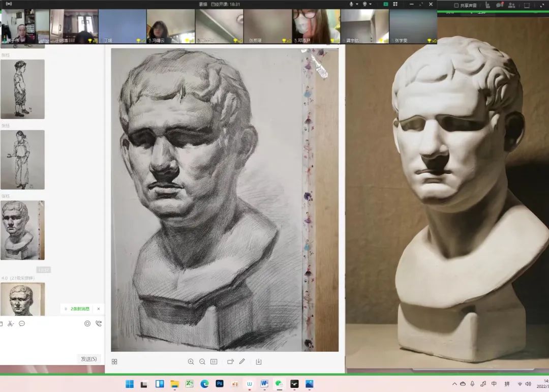Open the standing child sketch thumbnail
This screenshot has height=392, width=549.
pyautogui.click(x=22, y=89)
